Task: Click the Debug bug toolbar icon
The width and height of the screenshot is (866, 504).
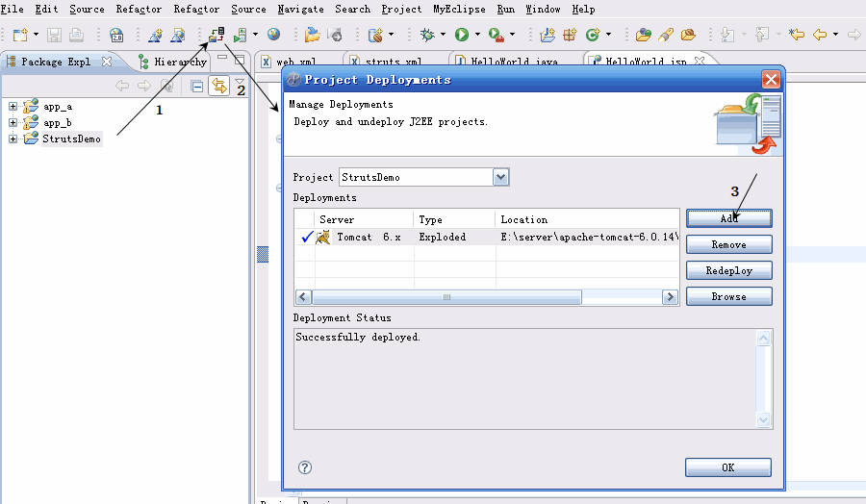Action: [x=427, y=36]
